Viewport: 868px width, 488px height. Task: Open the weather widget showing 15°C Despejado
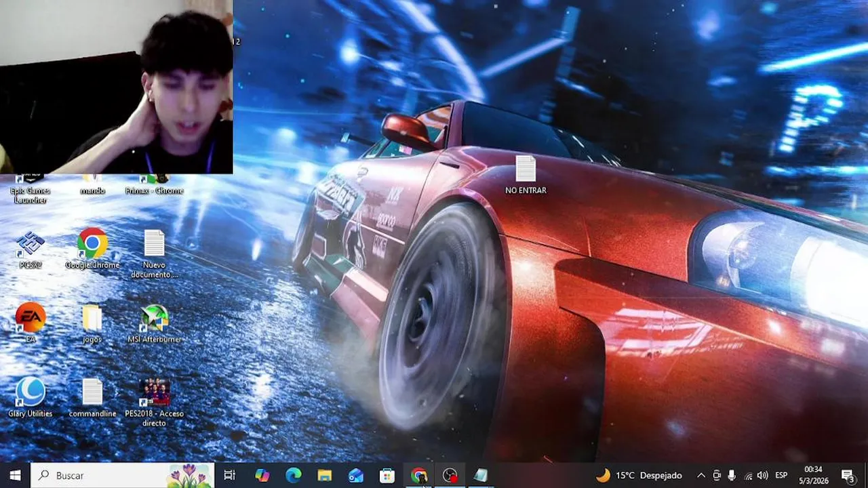638,475
